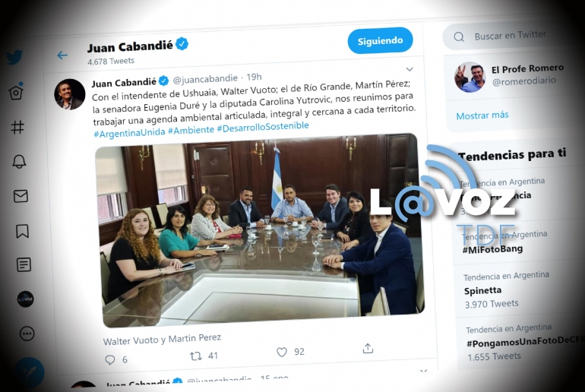This screenshot has height=392, width=585.
Task: Select the #MiFotoBang trending topic
Action: pyautogui.click(x=492, y=249)
